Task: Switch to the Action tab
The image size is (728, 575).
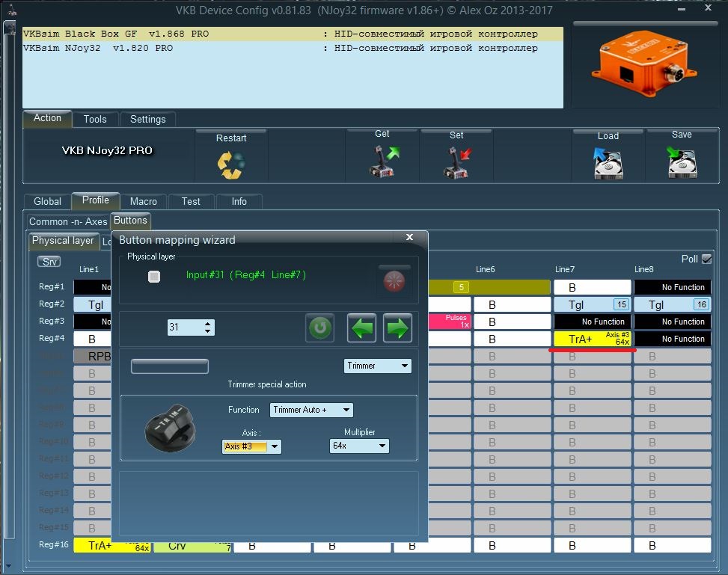Action: coord(47,118)
